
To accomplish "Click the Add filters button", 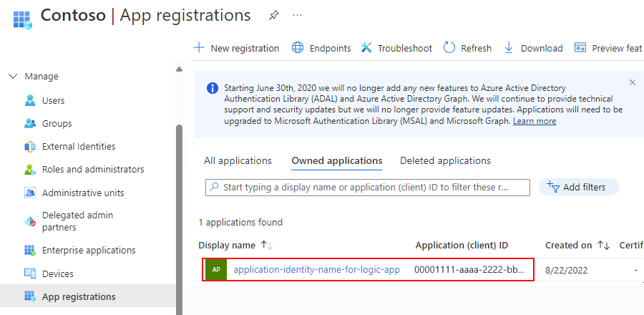I will [578, 187].
